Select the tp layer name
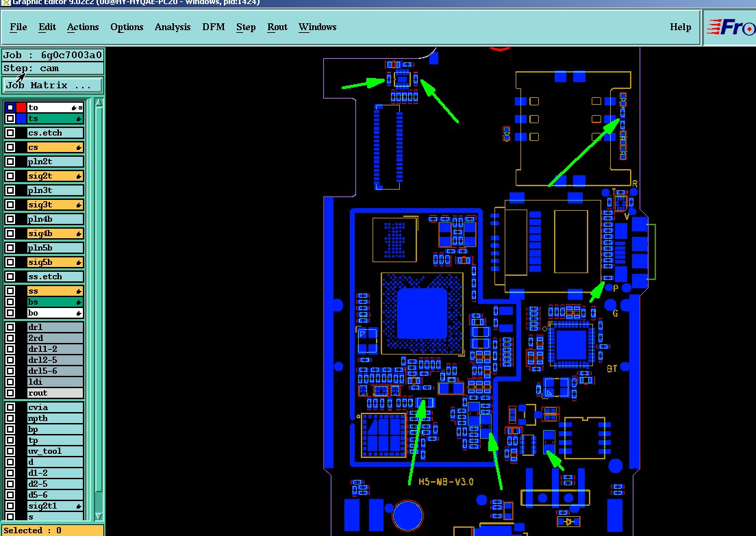This screenshot has height=536, width=756. 55,441
